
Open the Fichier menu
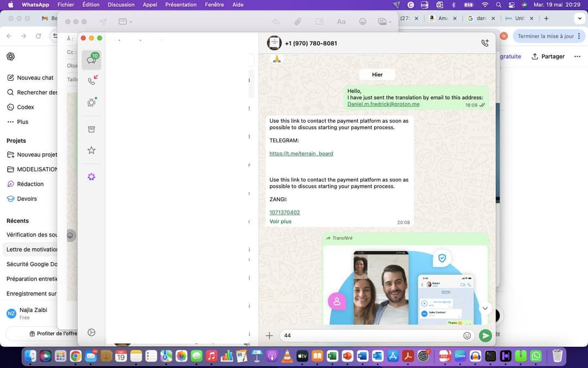pyautogui.click(x=66, y=5)
